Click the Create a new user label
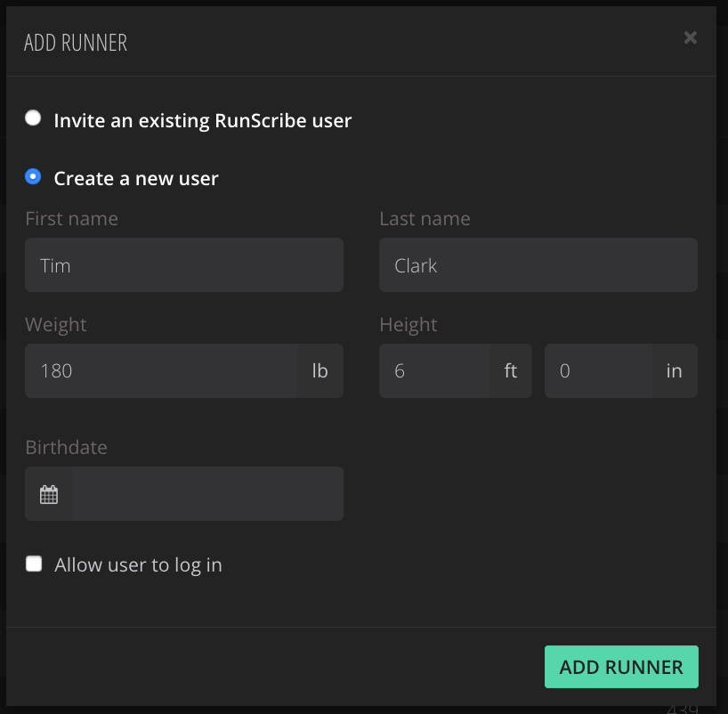The width and height of the screenshot is (728, 714). (x=136, y=178)
